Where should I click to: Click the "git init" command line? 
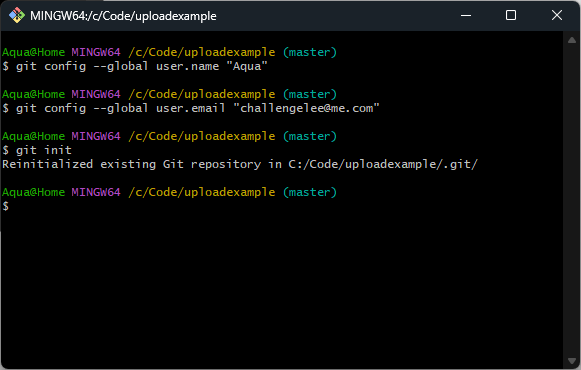coord(37,150)
